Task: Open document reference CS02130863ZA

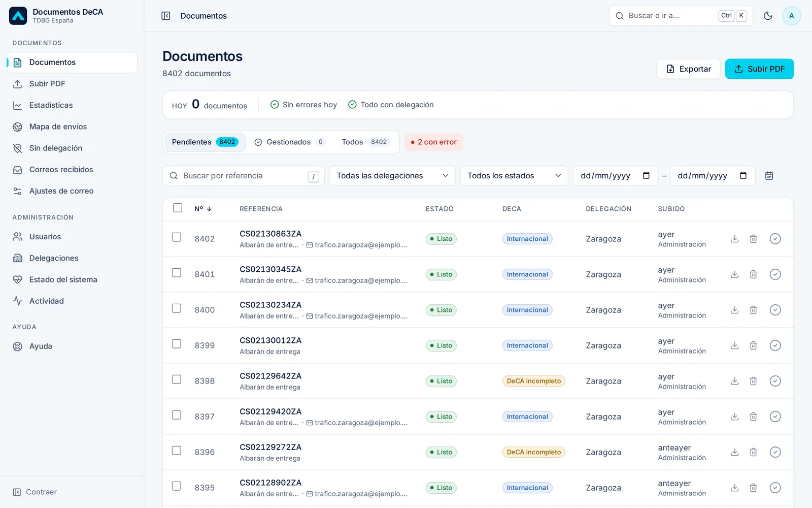Action: point(270,234)
